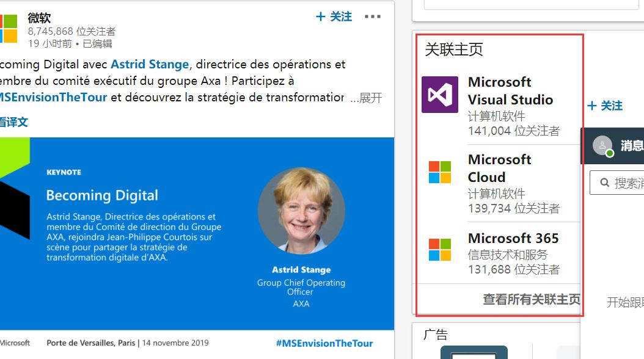Click the Microsoft Visual Studio purple logo
This screenshot has height=359, width=644.
440,95
